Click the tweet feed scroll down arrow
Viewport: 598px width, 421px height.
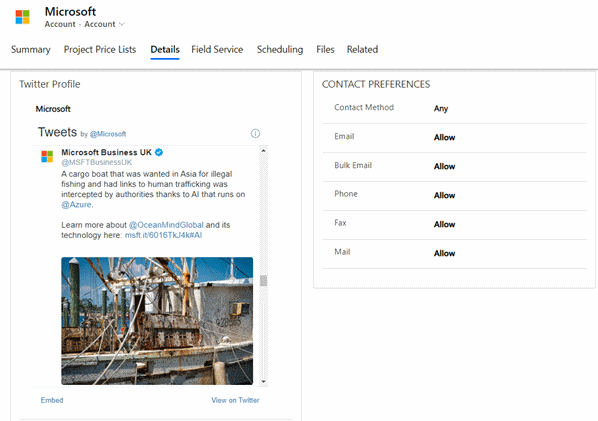[263, 381]
